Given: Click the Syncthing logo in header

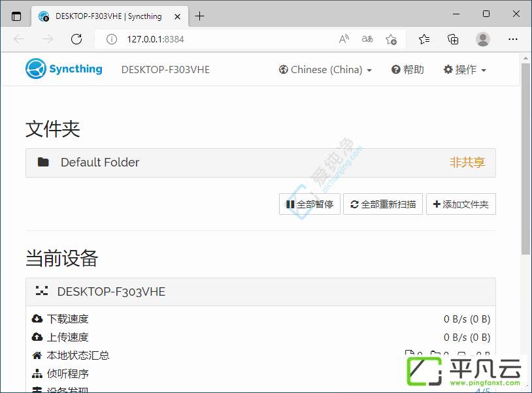Looking at the screenshot, I should click(64, 69).
